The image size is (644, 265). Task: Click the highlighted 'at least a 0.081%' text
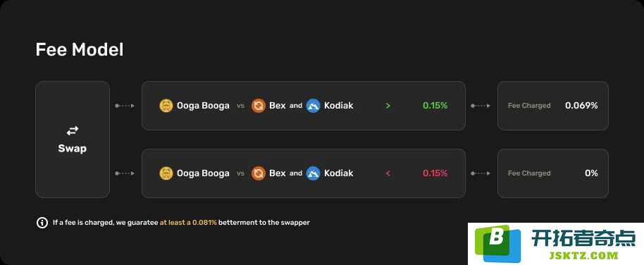point(188,223)
